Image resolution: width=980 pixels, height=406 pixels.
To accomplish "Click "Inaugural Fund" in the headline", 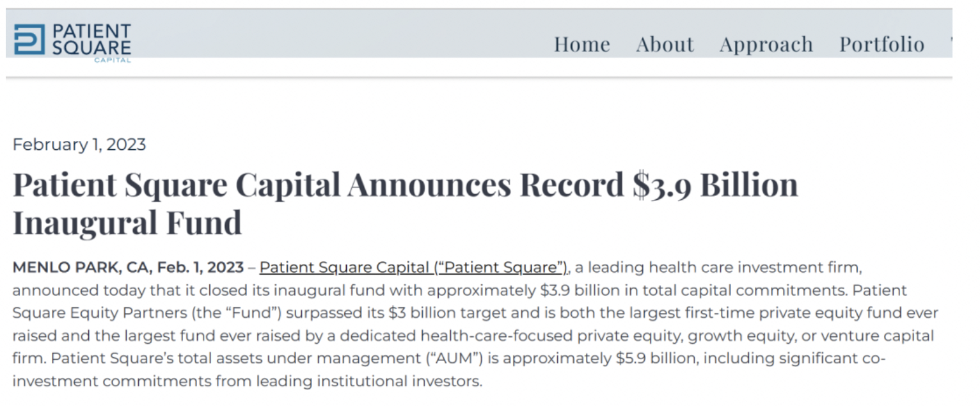I will pyautogui.click(x=127, y=223).
